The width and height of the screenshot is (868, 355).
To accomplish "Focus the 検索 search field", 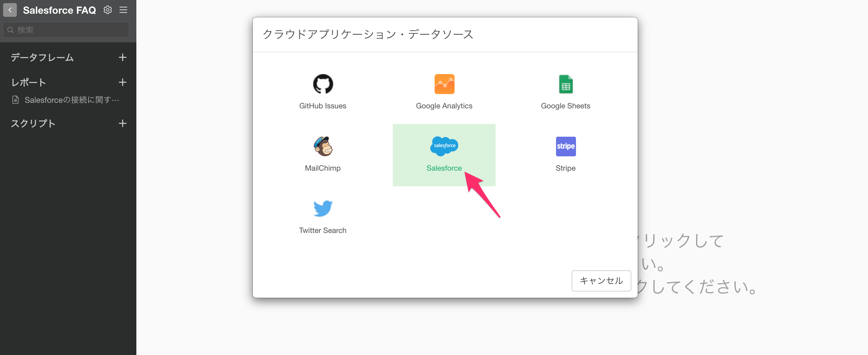I will click(66, 30).
